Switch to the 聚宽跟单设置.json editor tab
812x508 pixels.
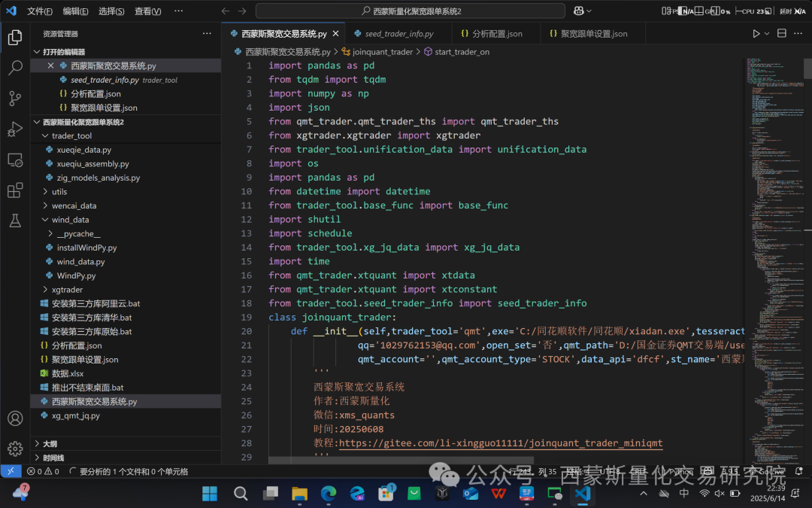(593, 34)
